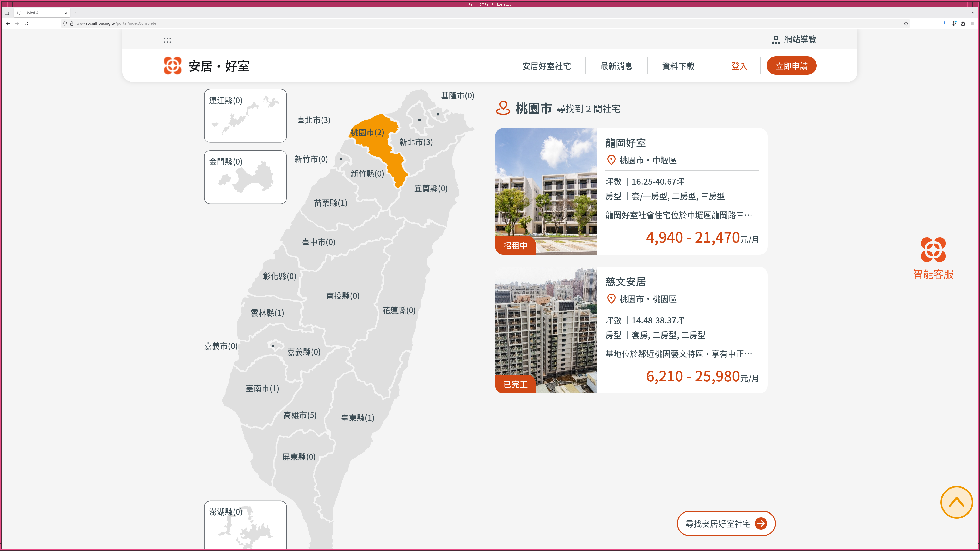Screen dimensions: 980x551
Task: Select 高雄市(5) on the Taiwan map
Action: click(300, 415)
